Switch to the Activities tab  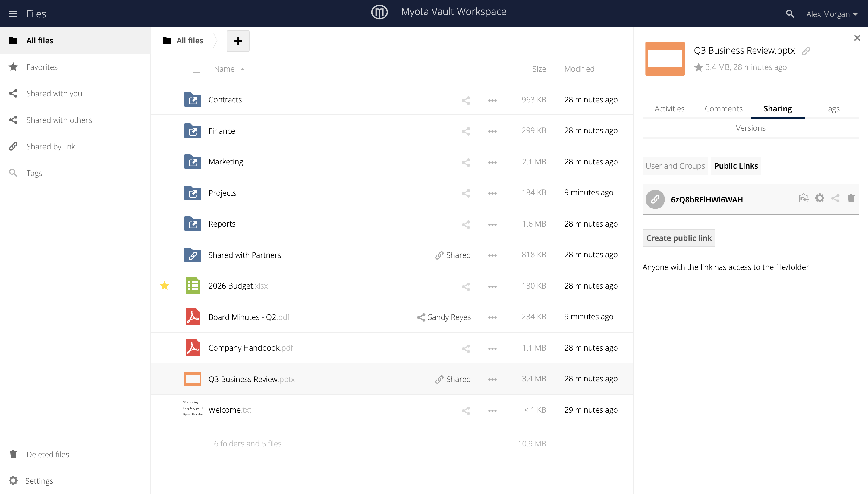(669, 109)
